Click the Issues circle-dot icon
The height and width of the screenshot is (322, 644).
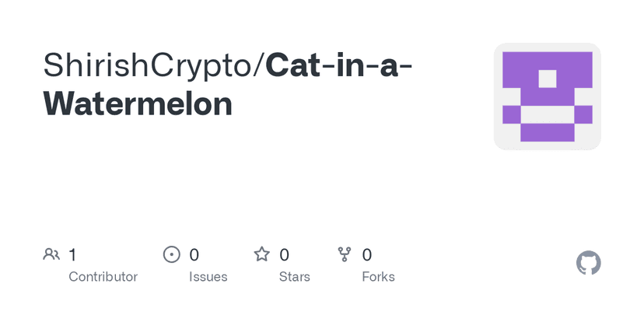pyautogui.click(x=171, y=254)
